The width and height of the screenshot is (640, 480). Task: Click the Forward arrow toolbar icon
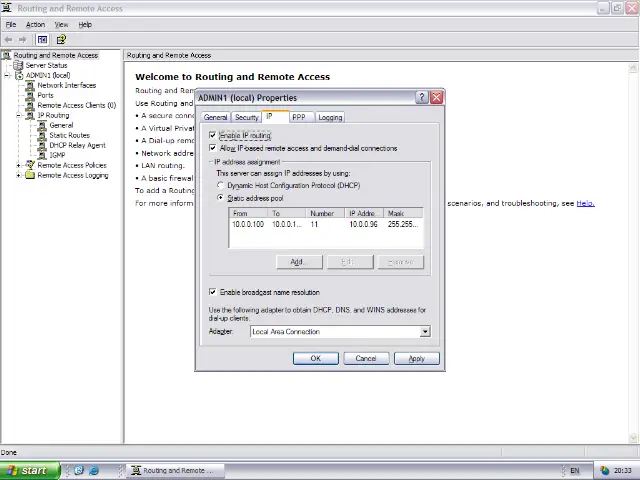tap(23, 40)
